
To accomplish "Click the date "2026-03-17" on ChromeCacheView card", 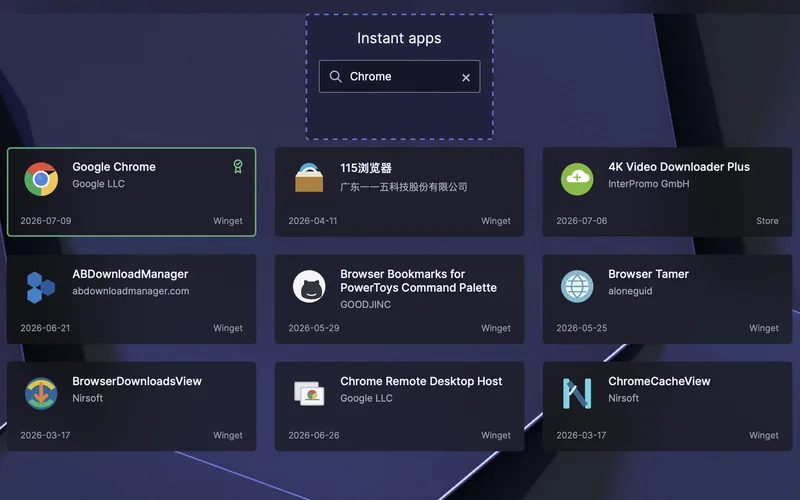I will pos(581,435).
